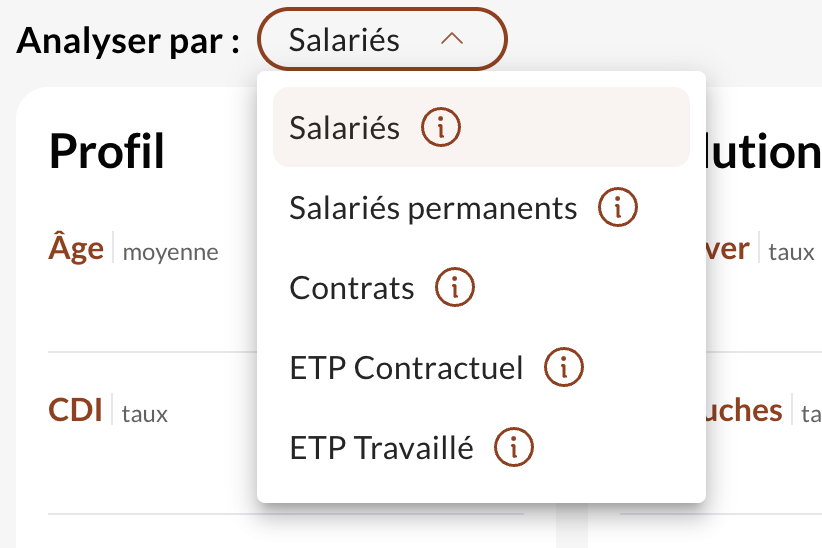Select Contrats option in dropdown
This screenshot has width=822, height=548.
481,287
